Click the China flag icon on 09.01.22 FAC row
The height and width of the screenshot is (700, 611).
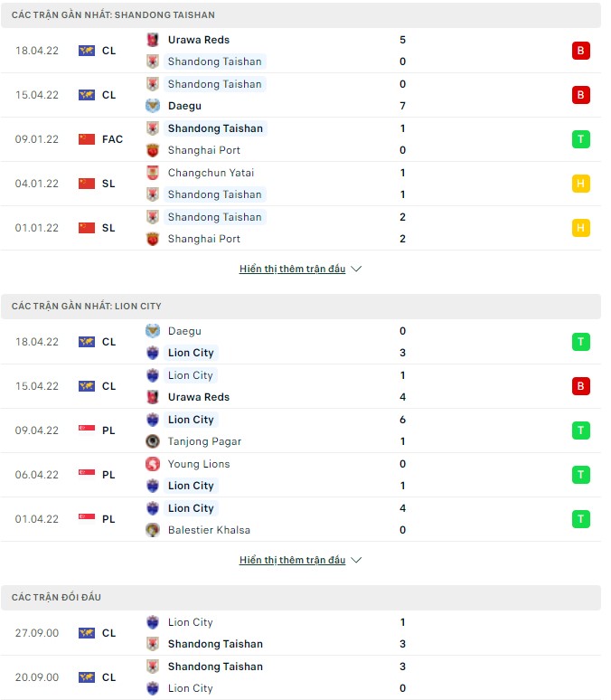tap(87, 139)
